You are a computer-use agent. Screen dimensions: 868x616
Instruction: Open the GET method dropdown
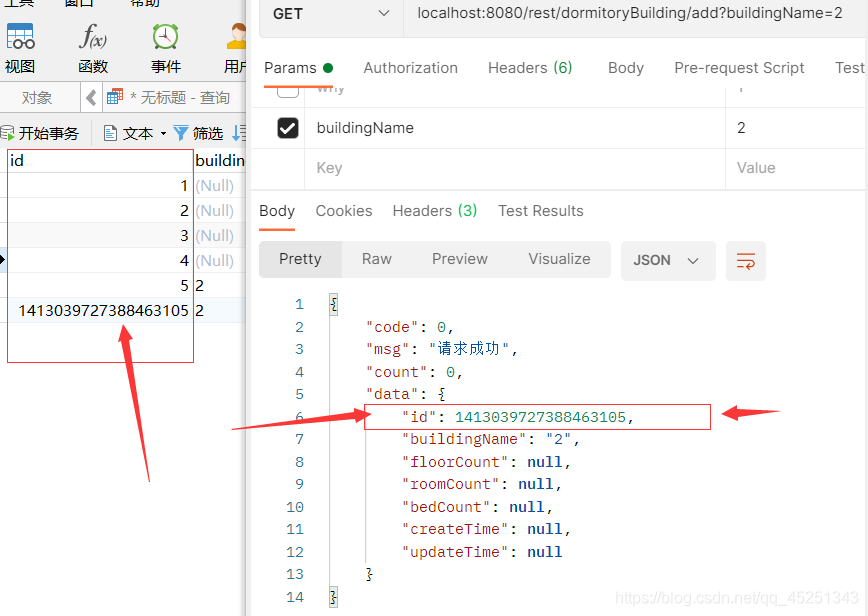coord(330,14)
